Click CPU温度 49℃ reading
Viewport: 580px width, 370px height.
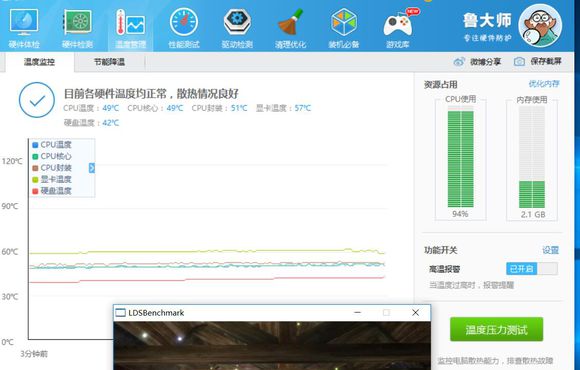tap(91, 108)
